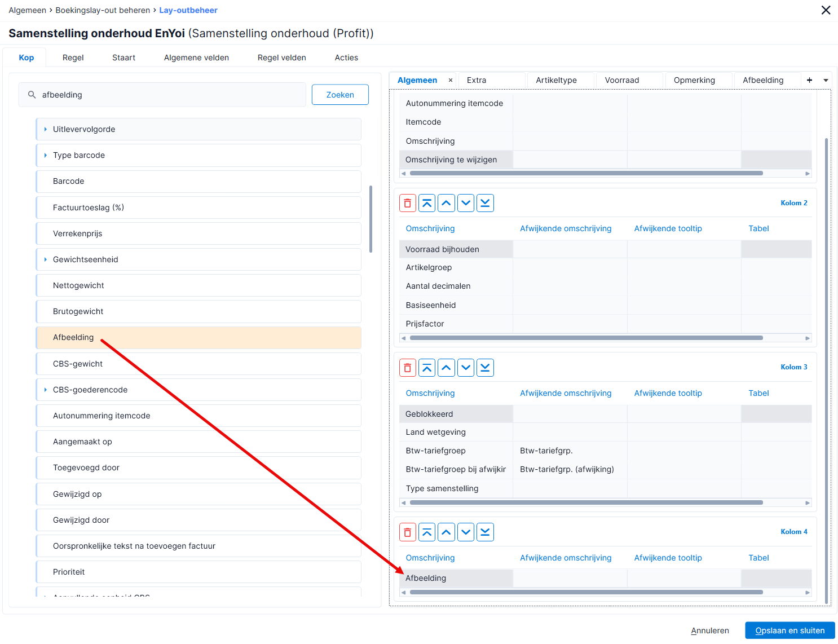Screen dimensions: 838x644
Task: Switch to the Regel velden tab
Action: (x=282, y=58)
